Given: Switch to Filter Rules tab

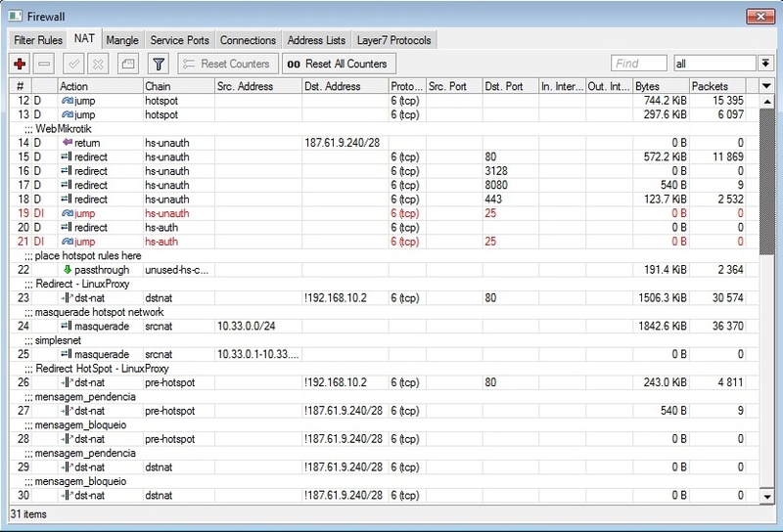Looking at the screenshot, I should 38,40.
